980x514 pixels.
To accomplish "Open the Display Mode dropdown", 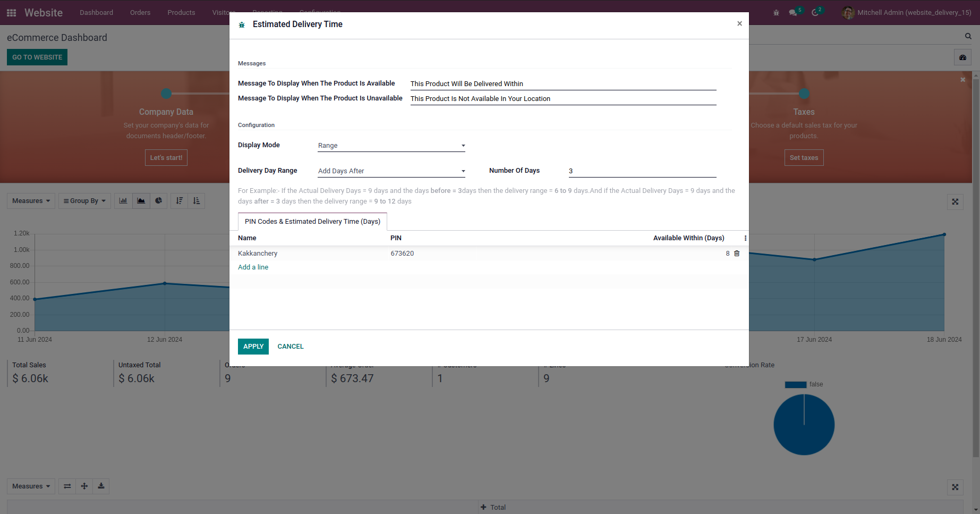I will coord(391,146).
